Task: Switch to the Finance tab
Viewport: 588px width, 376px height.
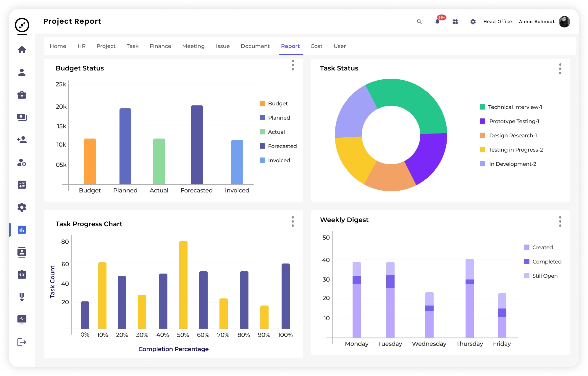Action: [x=160, y=46]
